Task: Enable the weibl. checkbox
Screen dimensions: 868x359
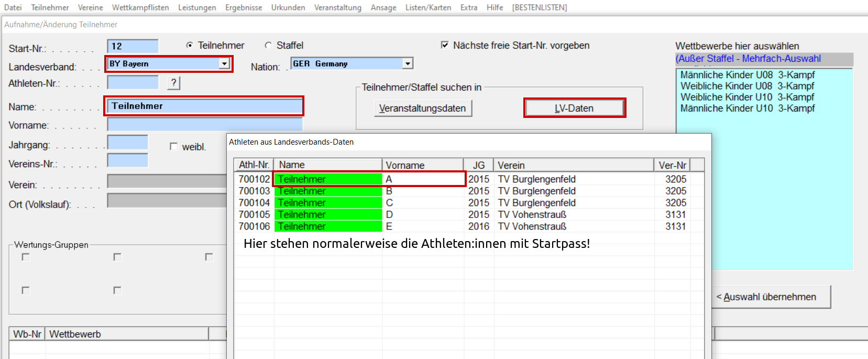Action: tap(173, 147)
